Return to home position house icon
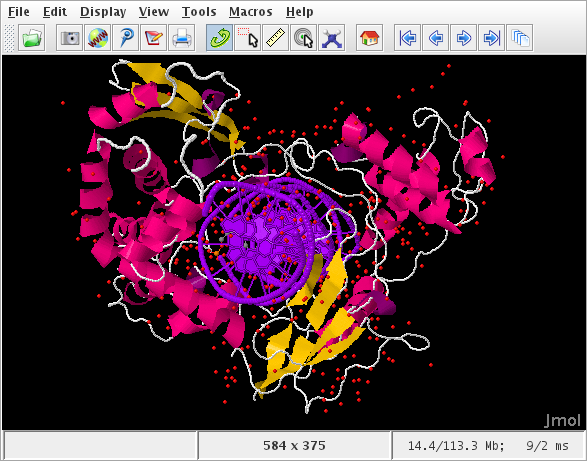 [x=369, y=38]
